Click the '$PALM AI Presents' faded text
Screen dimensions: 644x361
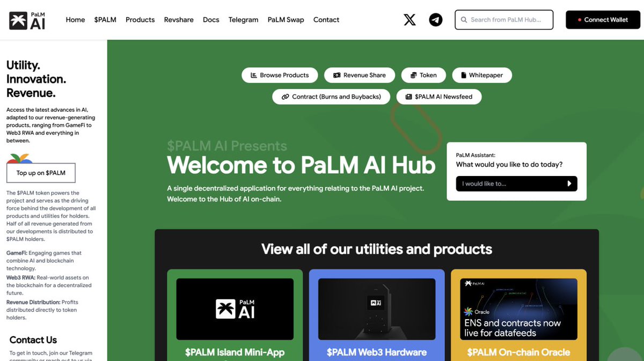pyautogui.click(x=227, y=146)
